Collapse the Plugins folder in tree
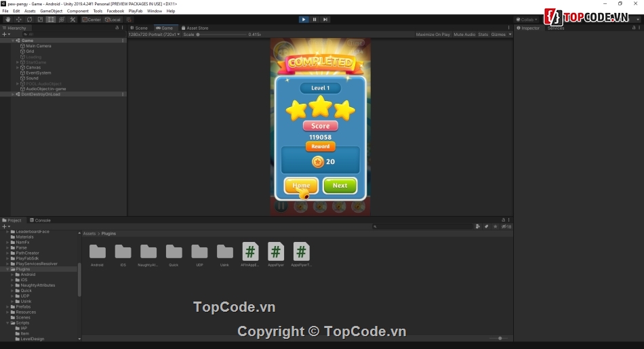 (x=7, y=269)
